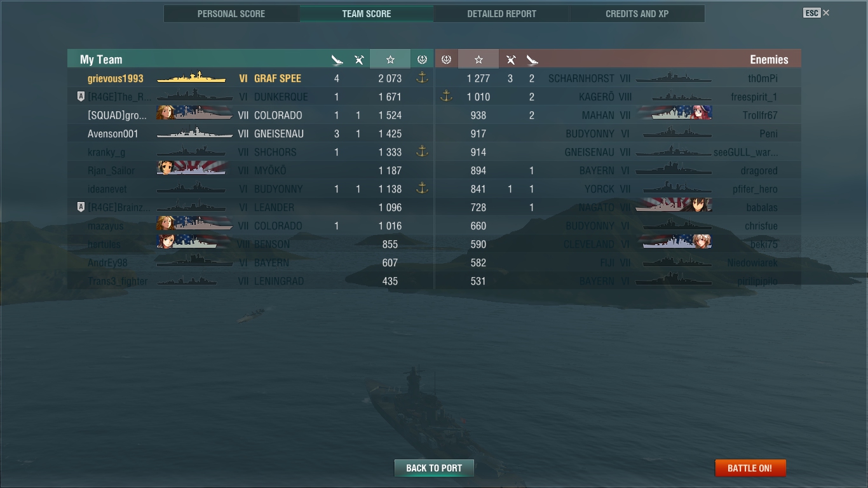This screenshot has width=868, height=488.
Task: Sort Enemies by star XP column
Action: (478, 59)
